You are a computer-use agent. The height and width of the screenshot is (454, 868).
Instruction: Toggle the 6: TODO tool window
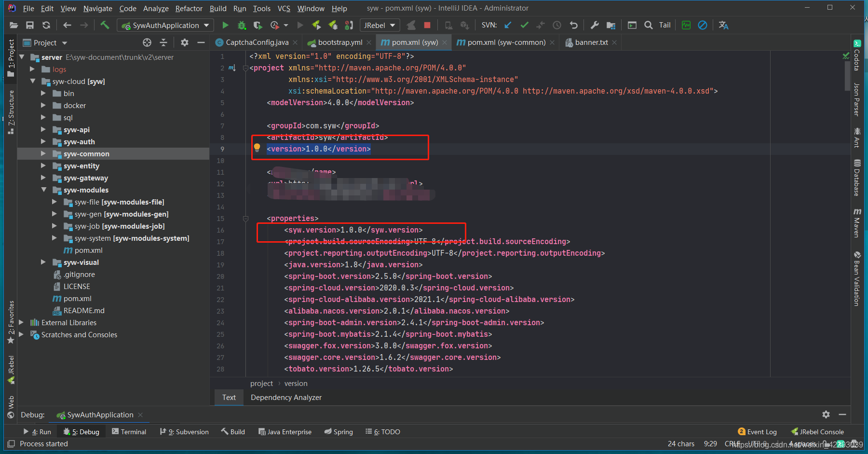coord(383,432)
